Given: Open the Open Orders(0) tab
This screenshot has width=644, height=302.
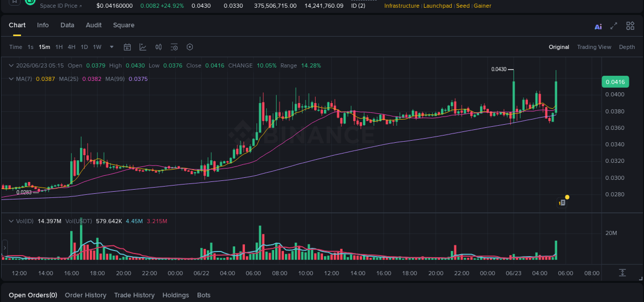Looking at the screenshot, I should (x=33, y=295).
